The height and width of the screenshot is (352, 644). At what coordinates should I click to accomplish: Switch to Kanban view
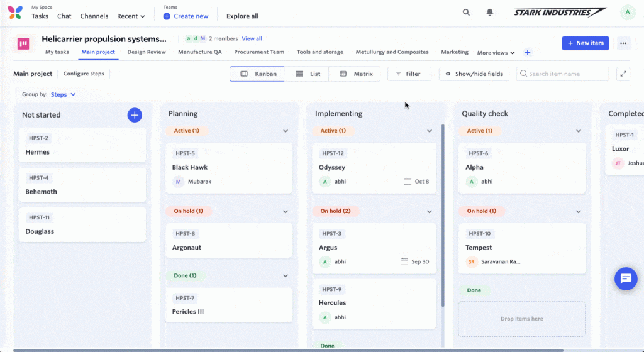click(x=257, y=74)
